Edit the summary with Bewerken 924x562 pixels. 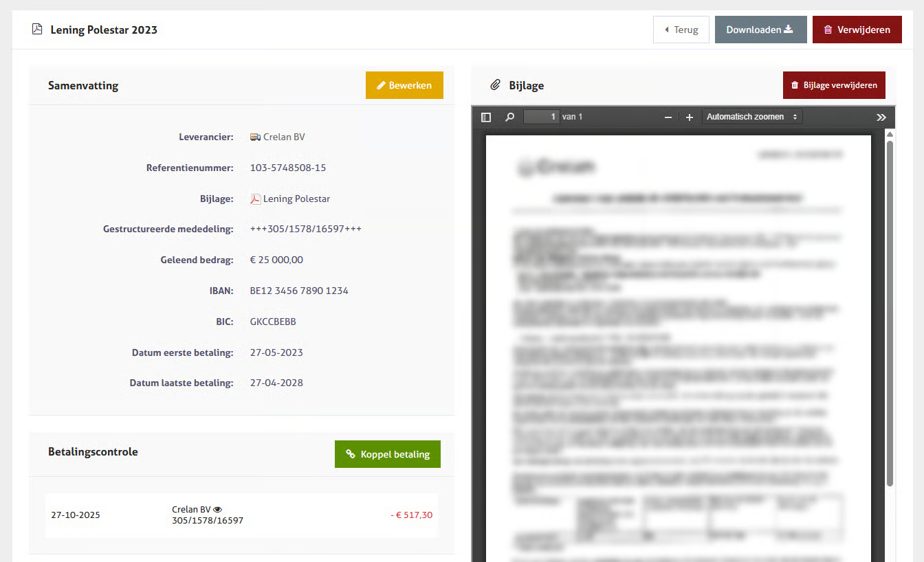(x=404, y=85)
